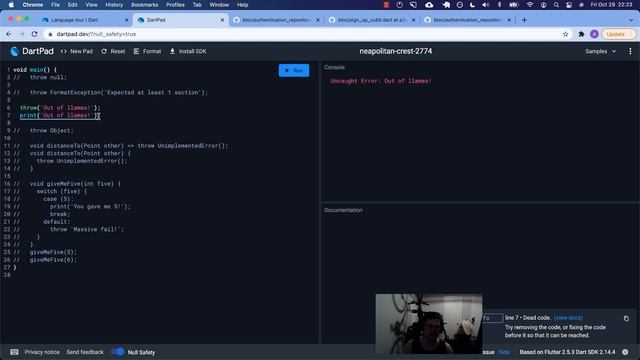Copy the Dead code issue to clipboard
Screen dimensions: 640x360
626,318
